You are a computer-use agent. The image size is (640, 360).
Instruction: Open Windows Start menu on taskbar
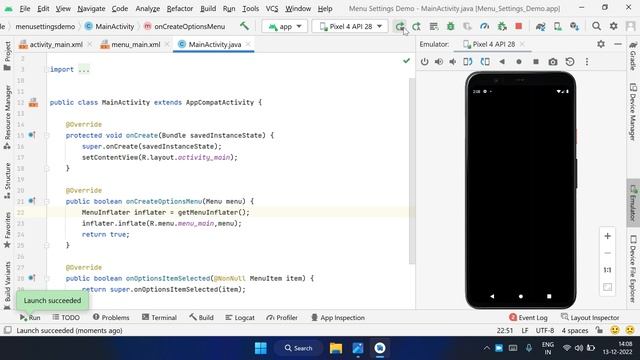[260, 348]
